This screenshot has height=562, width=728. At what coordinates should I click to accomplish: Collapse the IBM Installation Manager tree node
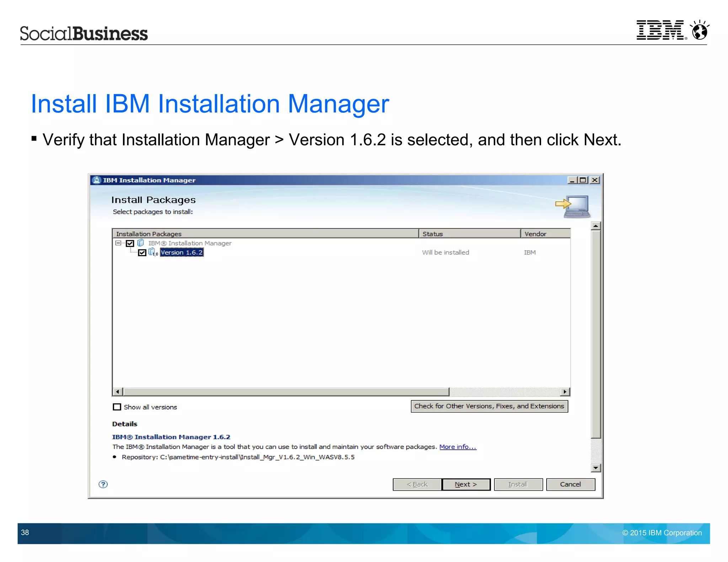(118, 243)
